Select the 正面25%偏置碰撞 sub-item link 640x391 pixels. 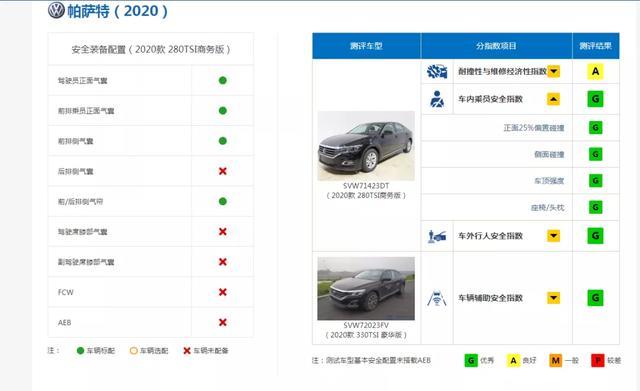pyautogui.click(x=533, y=128)
